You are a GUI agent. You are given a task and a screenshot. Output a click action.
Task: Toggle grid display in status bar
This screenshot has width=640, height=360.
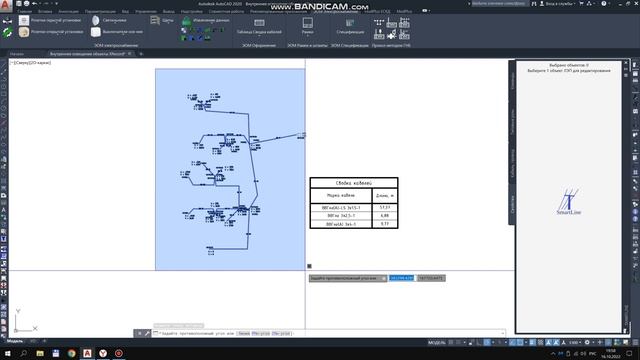tap(451, 342)
